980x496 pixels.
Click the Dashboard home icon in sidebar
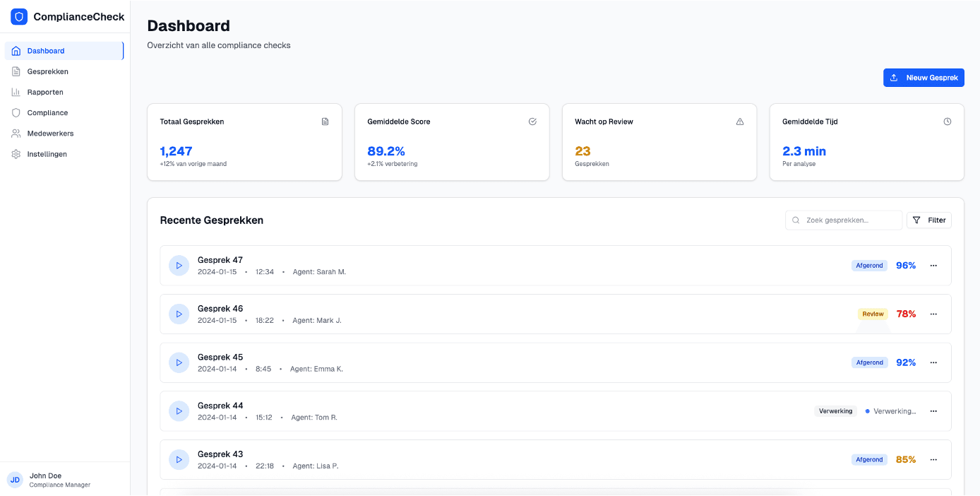click(x=16, y=51)
